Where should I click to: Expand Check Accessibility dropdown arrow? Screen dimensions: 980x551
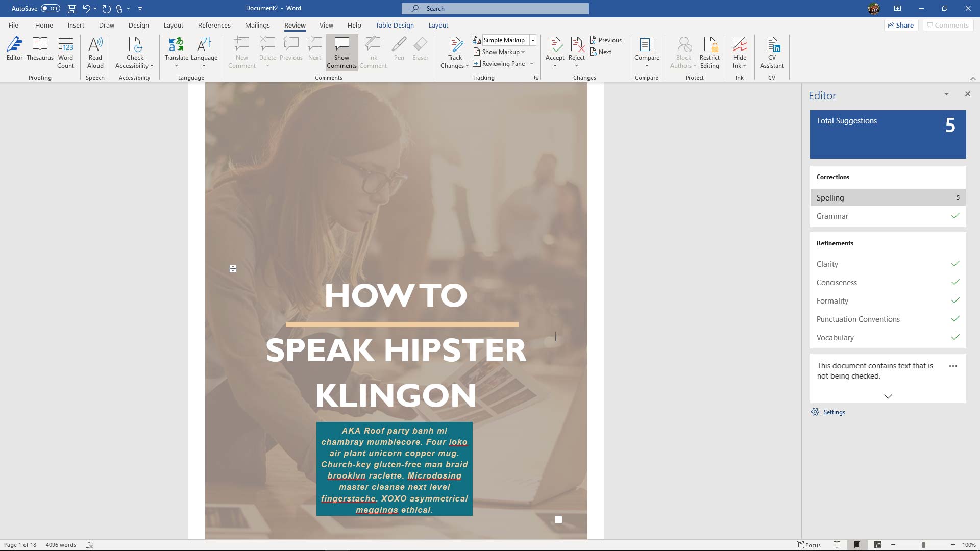[x=152, y=66]
